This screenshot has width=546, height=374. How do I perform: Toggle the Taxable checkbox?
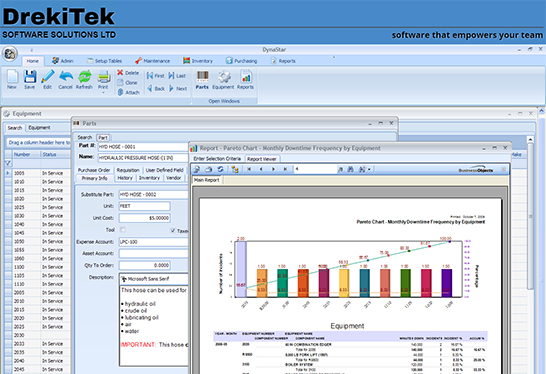point(173,230)
